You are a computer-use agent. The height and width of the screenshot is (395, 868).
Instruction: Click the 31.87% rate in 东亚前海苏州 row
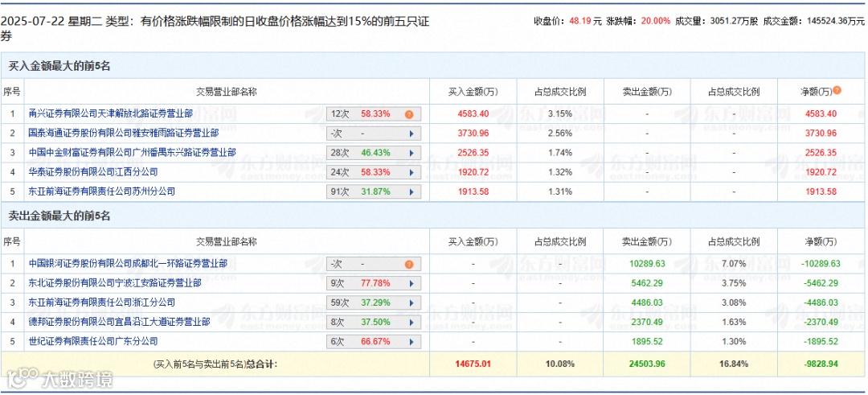[x=375, y=191]
